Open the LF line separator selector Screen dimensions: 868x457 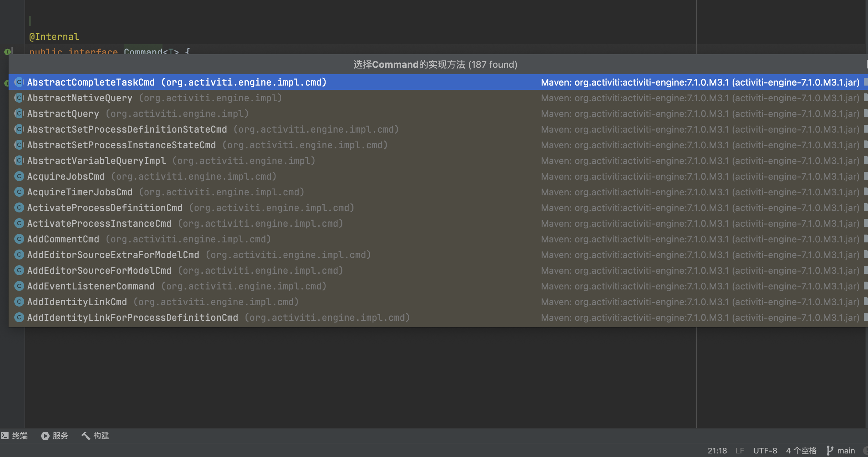click(740, 450)
